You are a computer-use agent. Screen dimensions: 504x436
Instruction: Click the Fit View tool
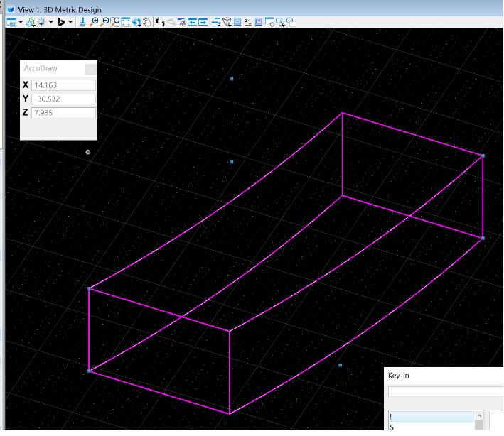pyautogui.click(x=125, y=22)
